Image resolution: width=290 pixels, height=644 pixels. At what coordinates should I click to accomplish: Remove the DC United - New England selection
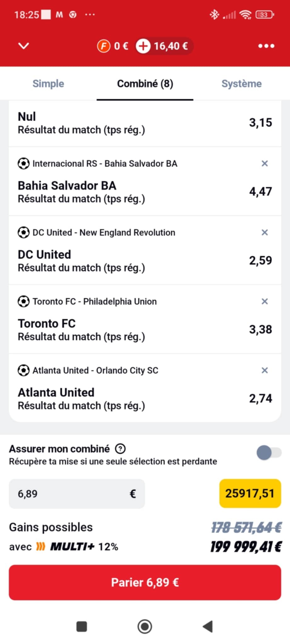[x=264, y=232]
